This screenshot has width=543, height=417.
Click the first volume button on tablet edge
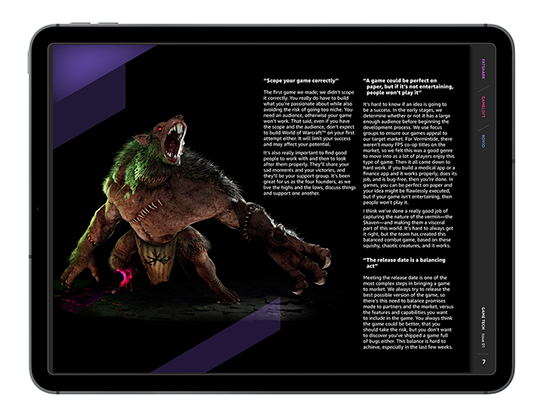tap(80, 24)
